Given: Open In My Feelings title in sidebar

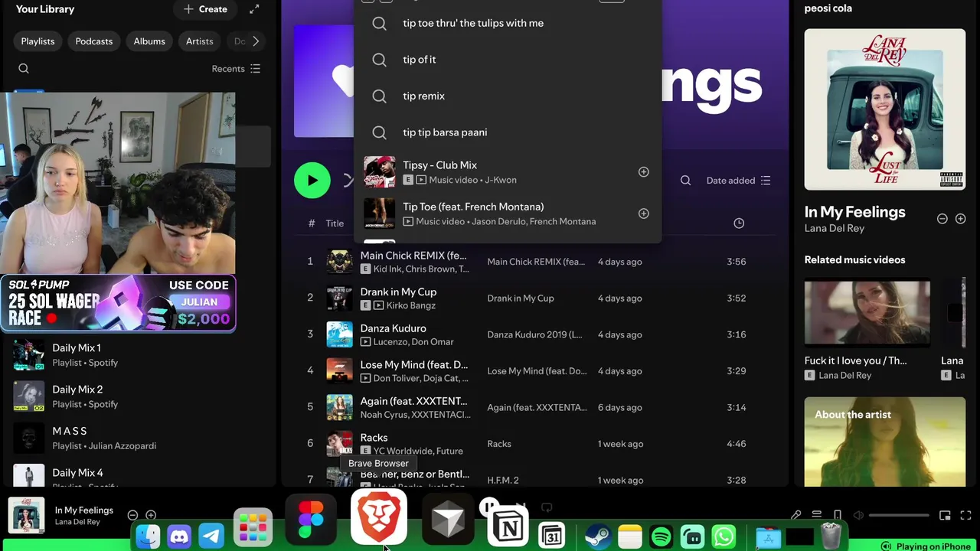Looking at the screenshot, I should (x=854, y=212).
